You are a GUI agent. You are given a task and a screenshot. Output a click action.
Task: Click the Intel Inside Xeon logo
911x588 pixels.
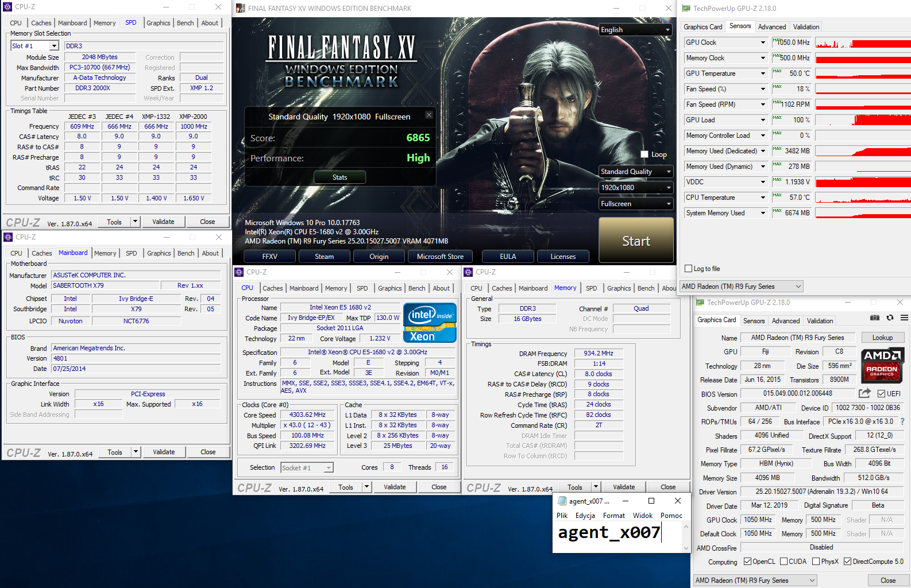430,323
